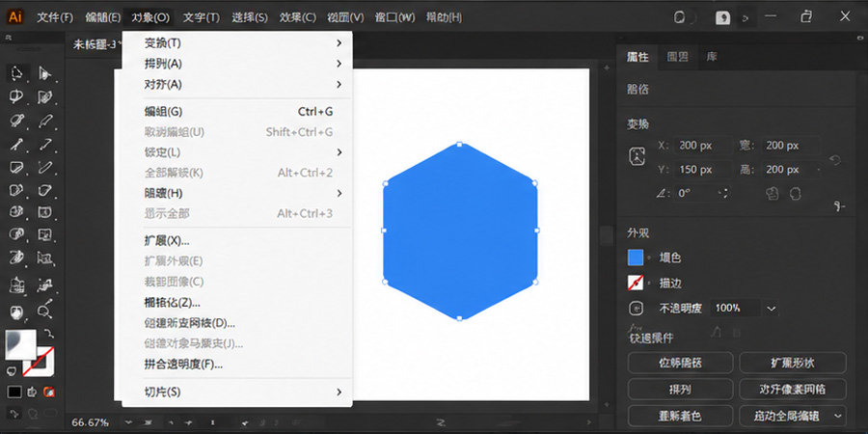Image resolution: width=868 pixels, height=434 pixels.
Task: Click the default fill and stroke icon
Action: [11, 370]
